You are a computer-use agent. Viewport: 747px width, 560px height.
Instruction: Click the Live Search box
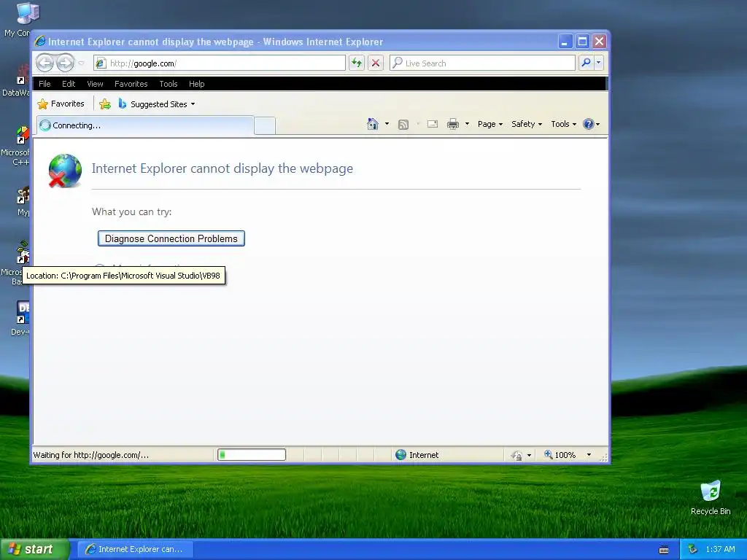click(482, 63)
